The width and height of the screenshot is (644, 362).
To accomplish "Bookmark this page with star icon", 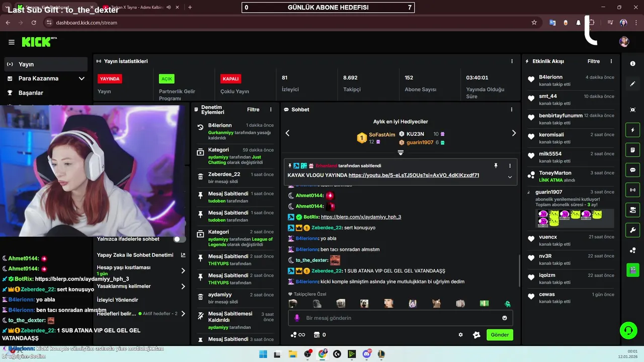I will coord(534,23).
